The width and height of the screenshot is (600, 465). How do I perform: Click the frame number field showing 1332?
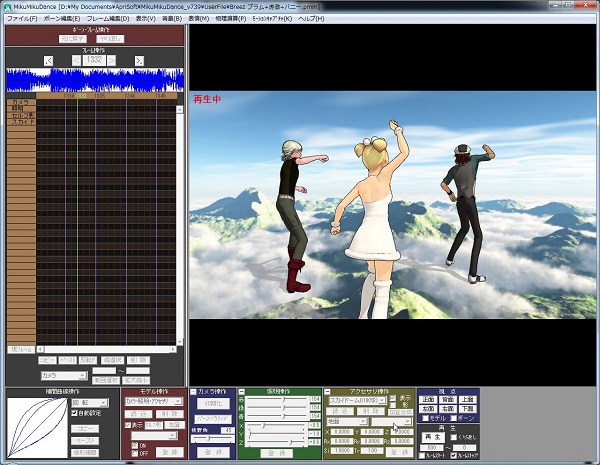(94, 60)
